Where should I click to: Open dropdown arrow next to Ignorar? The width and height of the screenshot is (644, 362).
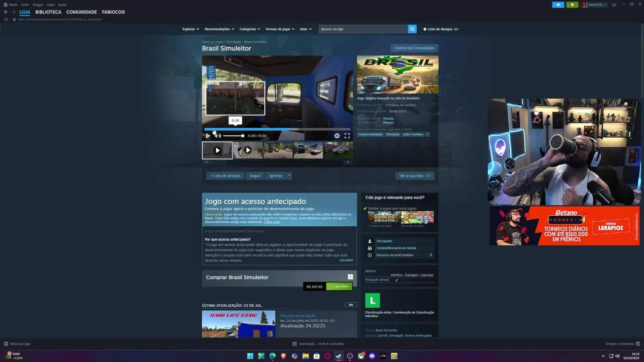pos(289,176)
